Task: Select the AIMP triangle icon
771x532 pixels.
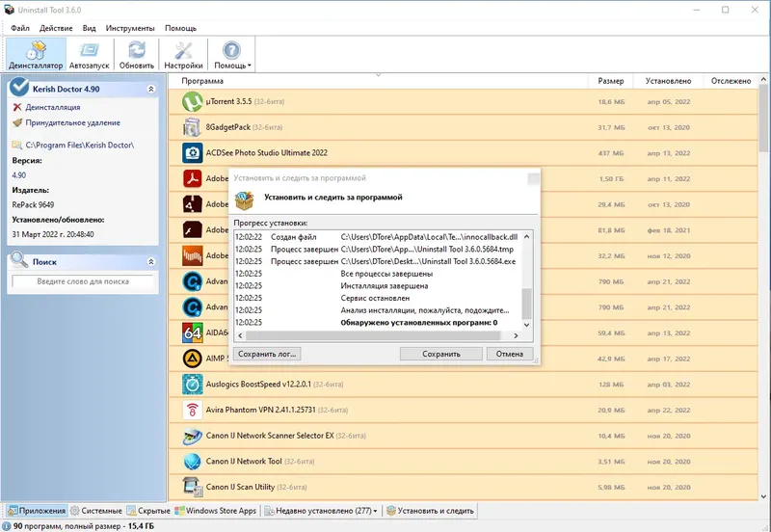Action: pos(192,359)
